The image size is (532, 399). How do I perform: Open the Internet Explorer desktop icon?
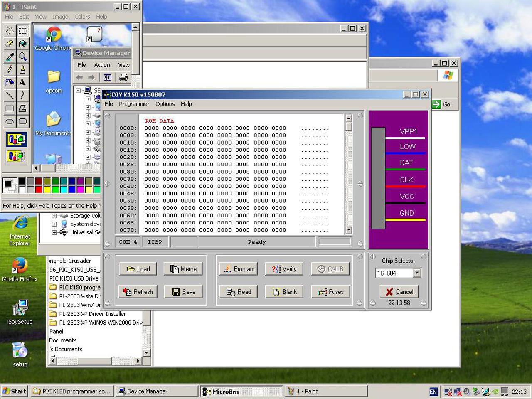coord(20,231)
